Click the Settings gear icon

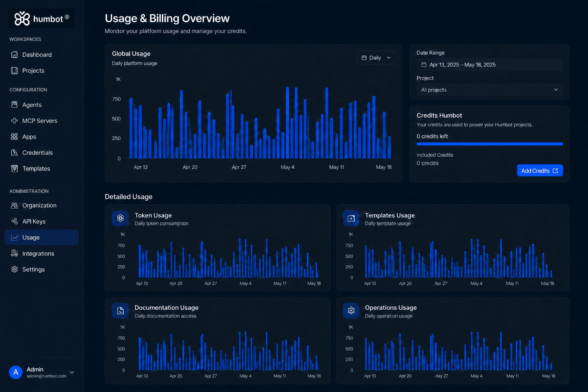pyautogui.click(x=15, y=269)
